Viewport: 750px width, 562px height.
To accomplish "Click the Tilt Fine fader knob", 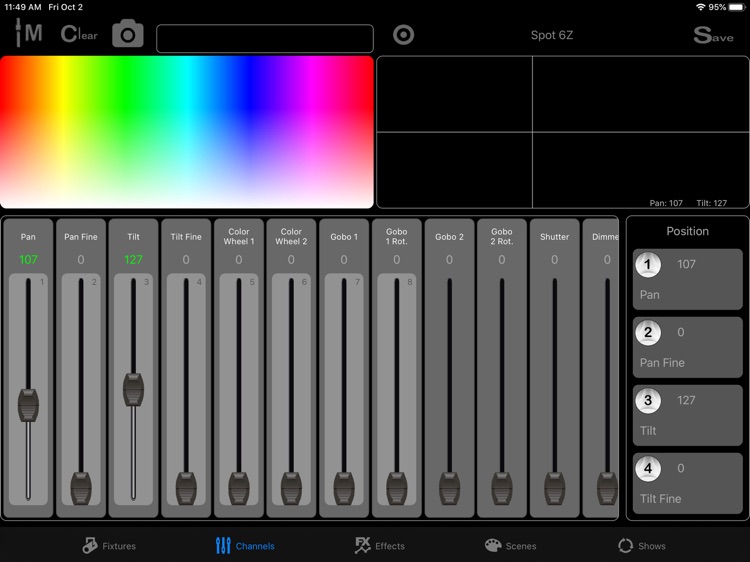I will click(186, 488).
